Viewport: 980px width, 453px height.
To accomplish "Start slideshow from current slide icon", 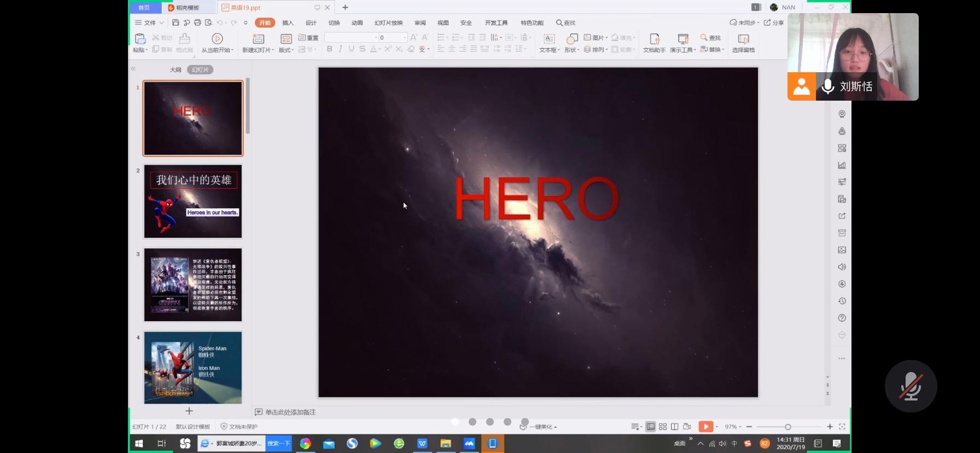I will pyautogui.click(x=217, y=38).
